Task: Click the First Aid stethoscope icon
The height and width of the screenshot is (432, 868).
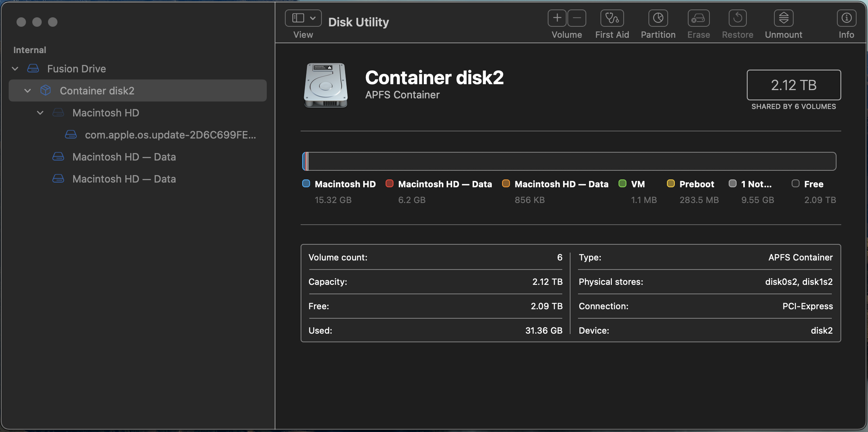Action: tap(612, 18)
